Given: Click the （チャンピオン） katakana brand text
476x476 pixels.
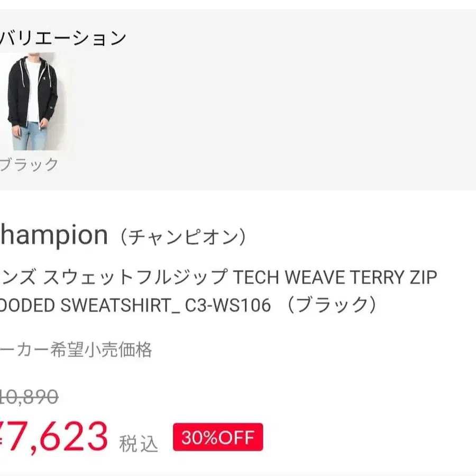Looking at the screenshot, I should (x=182, y=236).
